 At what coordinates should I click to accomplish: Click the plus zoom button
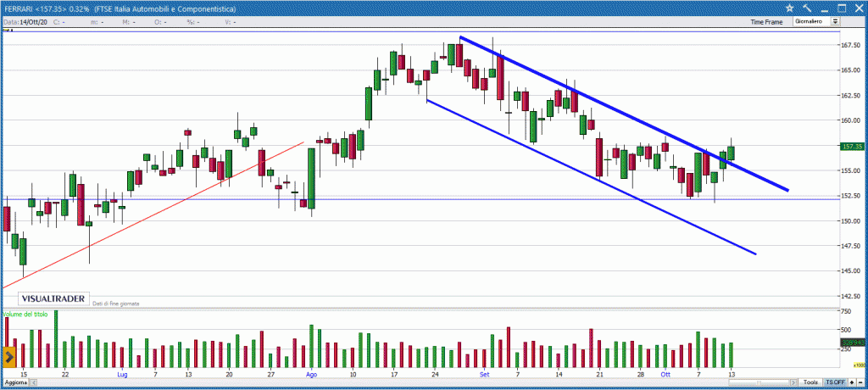(x=853, y=383)
